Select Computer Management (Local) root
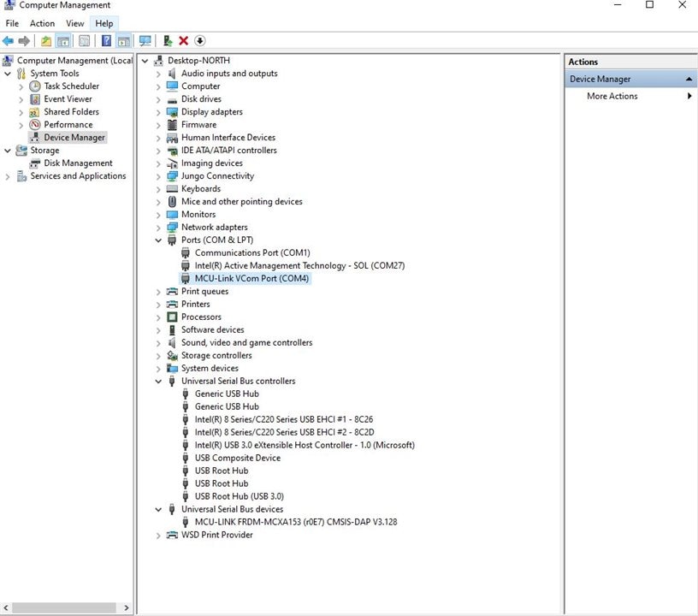 tap(74, 61)
